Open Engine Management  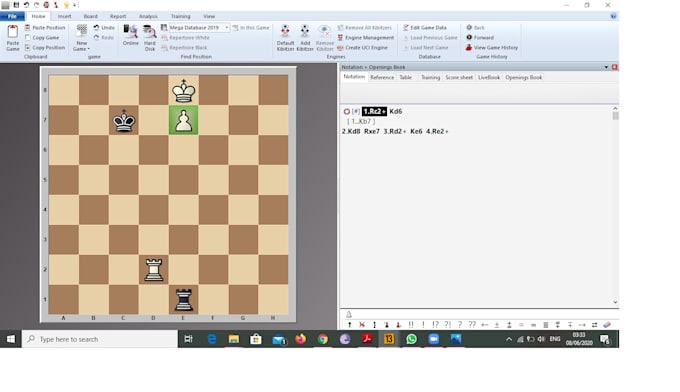tap(366, 38)
